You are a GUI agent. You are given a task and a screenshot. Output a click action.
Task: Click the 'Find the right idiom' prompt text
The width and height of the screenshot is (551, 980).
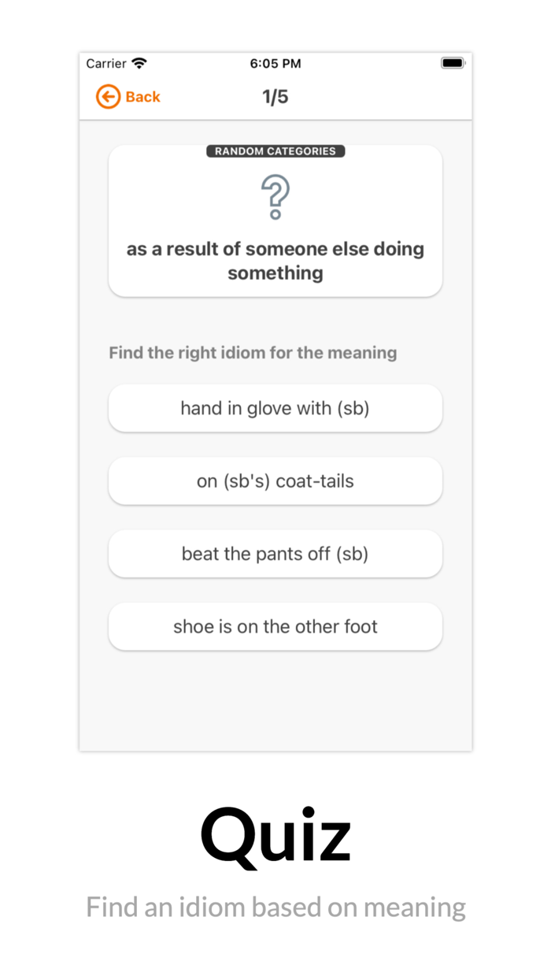coord(253,352)
